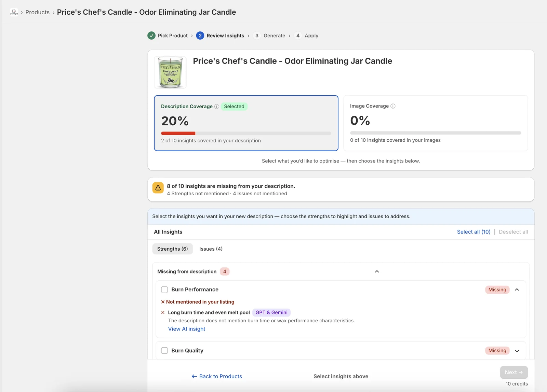Click the step 3 number icon
547x392 pixels.
257,36
